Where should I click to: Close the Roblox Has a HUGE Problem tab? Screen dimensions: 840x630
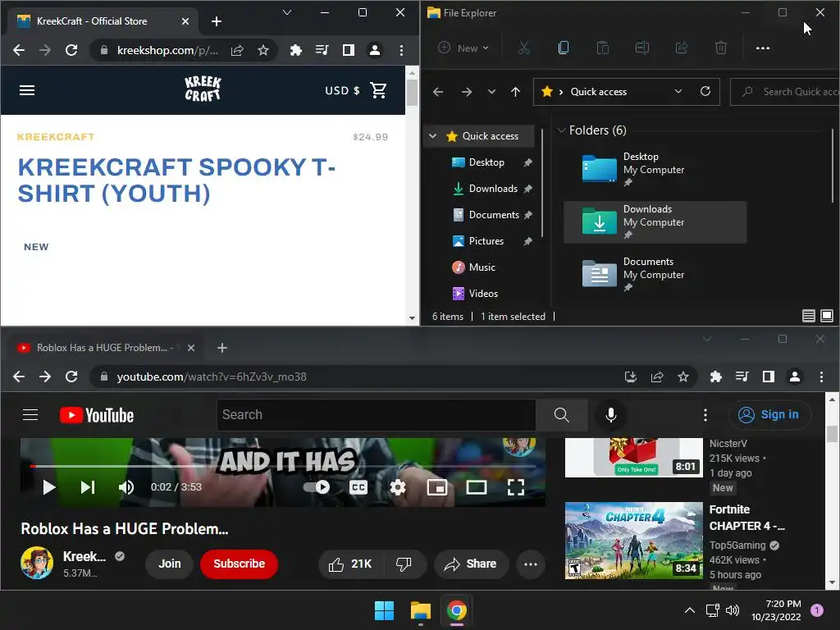point(190,348)
